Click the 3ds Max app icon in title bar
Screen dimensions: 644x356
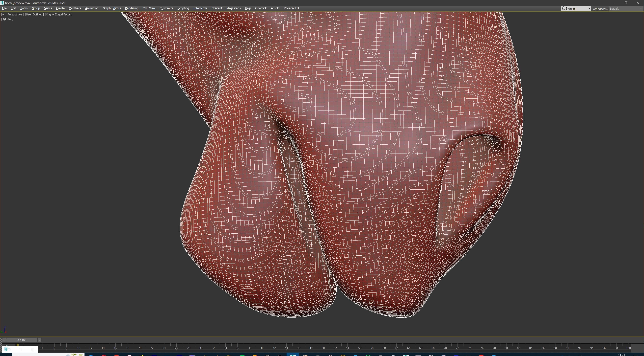(2, 3)
